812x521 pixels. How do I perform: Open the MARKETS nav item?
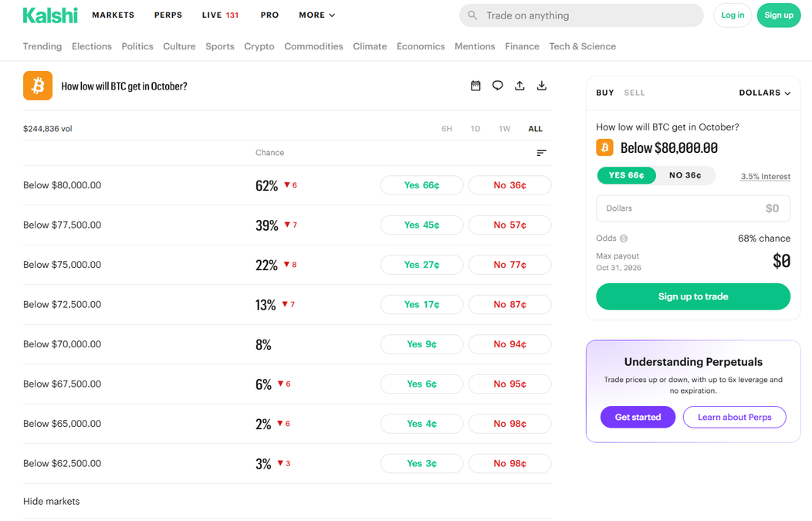(x=113, y=15)
